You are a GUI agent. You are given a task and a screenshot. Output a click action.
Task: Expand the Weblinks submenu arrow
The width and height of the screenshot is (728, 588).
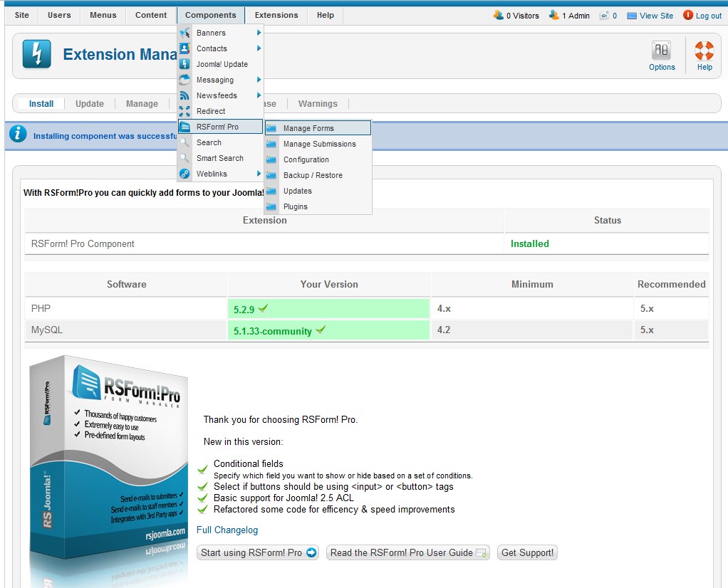click(x=259, y=174)
